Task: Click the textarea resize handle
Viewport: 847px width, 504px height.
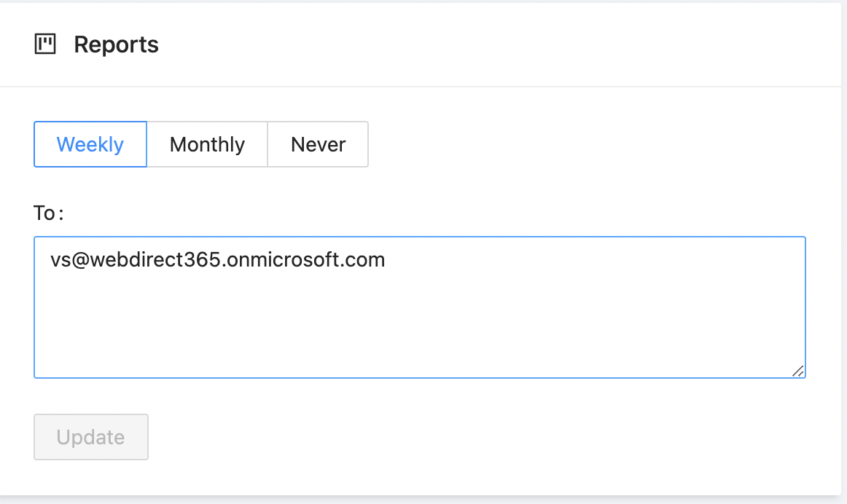Action: (797, 371)
